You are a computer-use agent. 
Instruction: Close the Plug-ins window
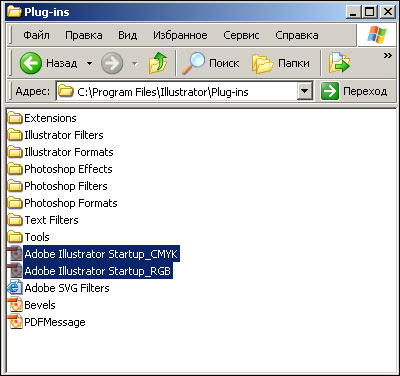pyautogui.click(x=388, y=12)
